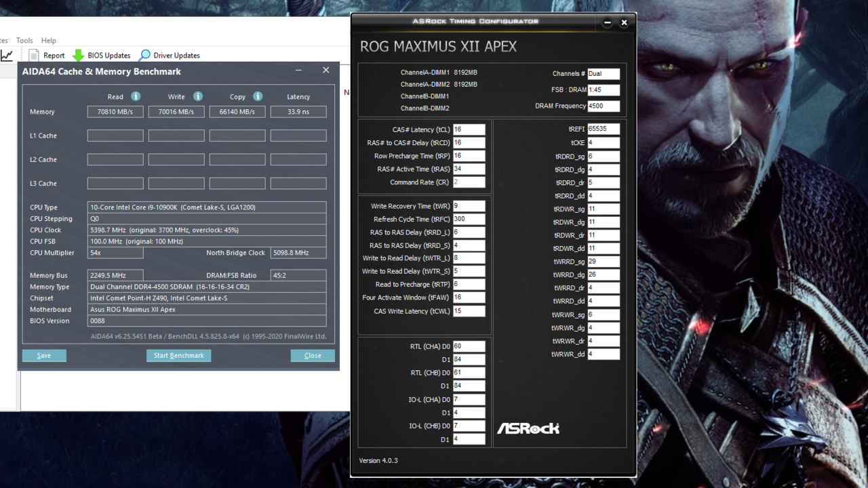Open the Tools menu
This screenshot has width=868, height=488.
(24, 41)
